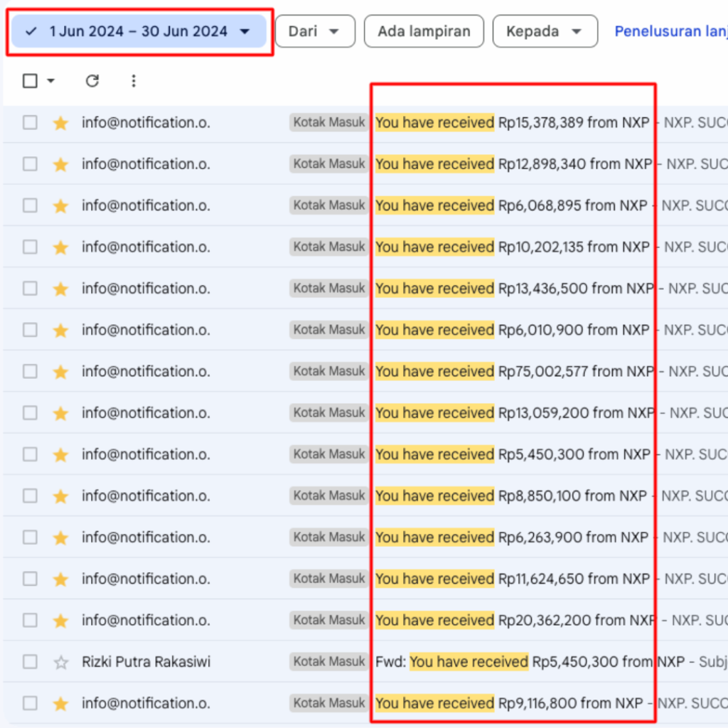Tick the checkbox for the Rizki Putra Rakasiwi email
Viewport: 728px width, 728px height.
[30, 662]
